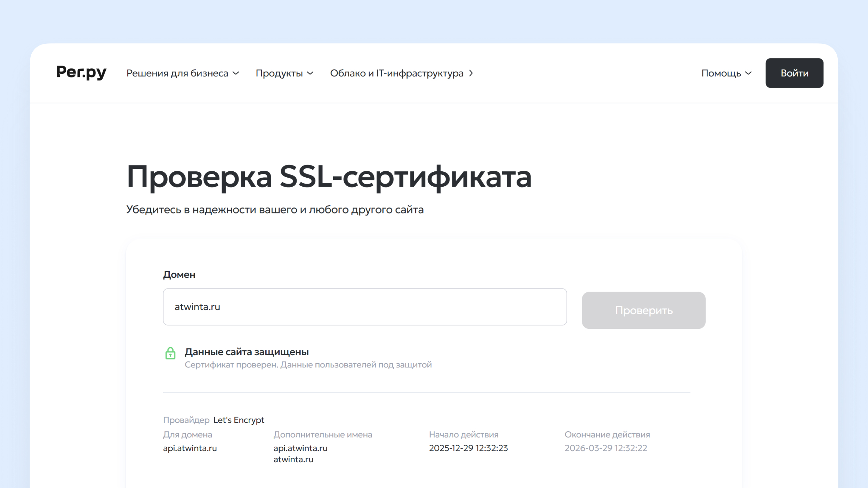The height and width of the screenshot is (488, 868).
Task: Open Решения для бизнеса menu
Action: [177, 73]
